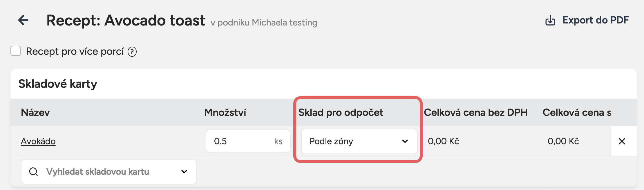Click the Vyhledat skladovou kartu search box

click(x=109, y=172)
